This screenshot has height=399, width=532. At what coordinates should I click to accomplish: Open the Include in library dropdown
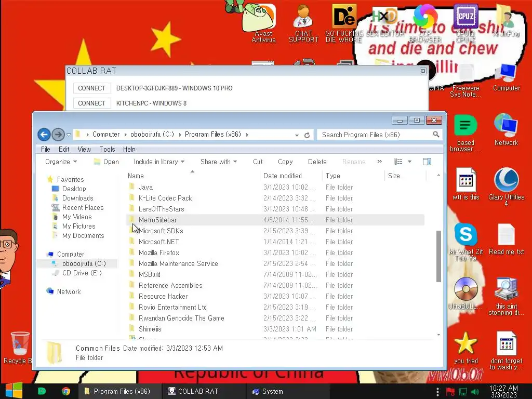pyautogui.click(x=159, y=162)
